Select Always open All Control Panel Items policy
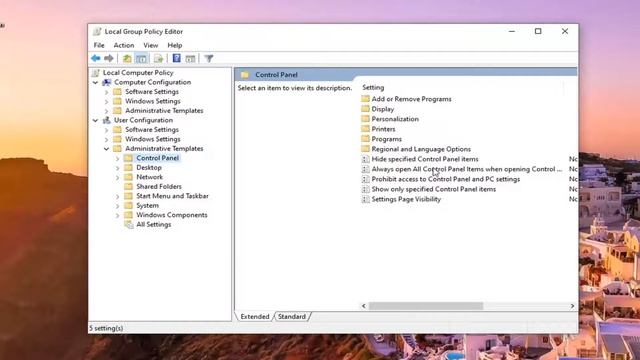The image size is (640, 360). coord(467,169)
